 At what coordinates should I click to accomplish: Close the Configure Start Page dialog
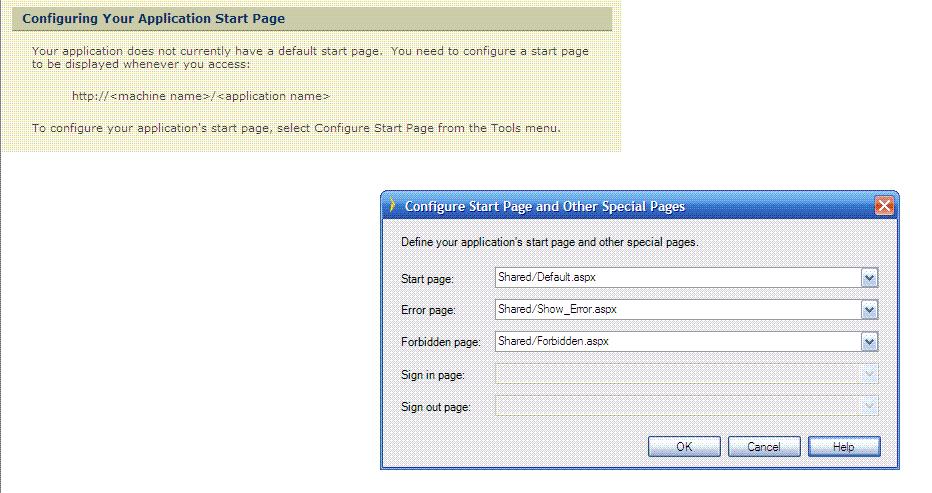point(884,206)
